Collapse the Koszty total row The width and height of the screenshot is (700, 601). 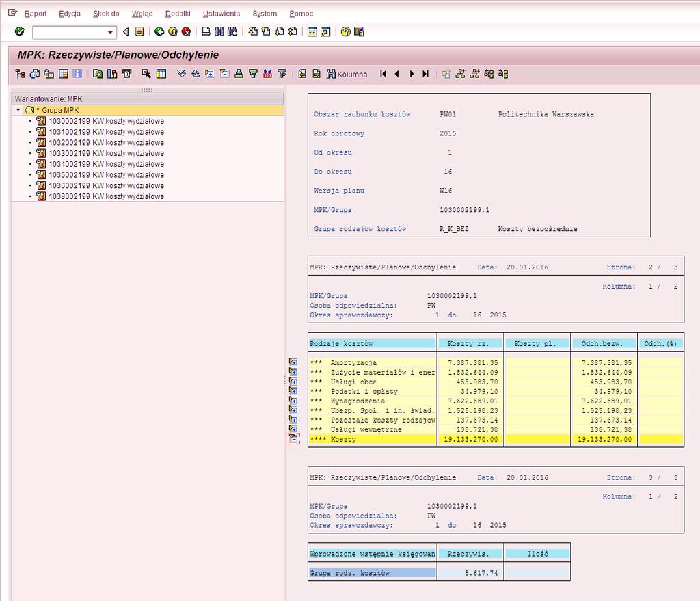[x=294, y=439]
